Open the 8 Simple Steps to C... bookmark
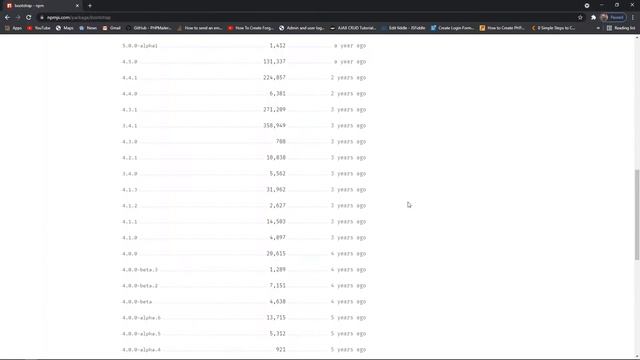This screenshot has width=640, height=360. [x=553, y=28]
